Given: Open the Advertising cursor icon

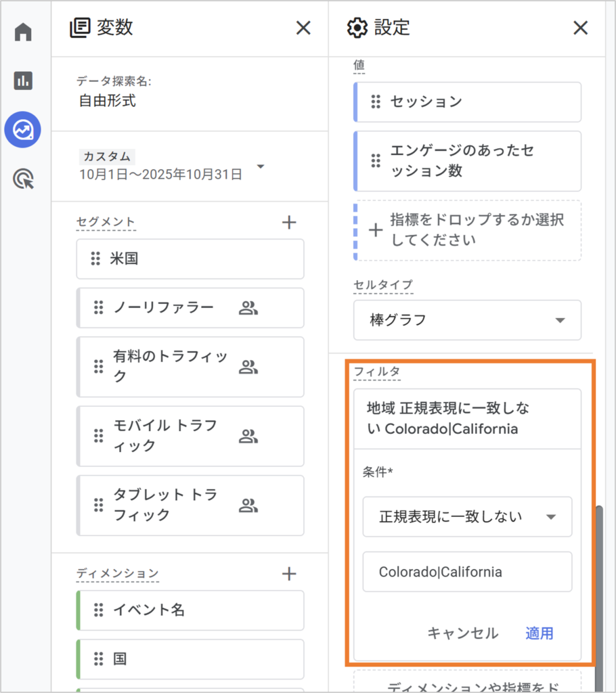Looking at the screenshot, I should (x=23, y=179).
